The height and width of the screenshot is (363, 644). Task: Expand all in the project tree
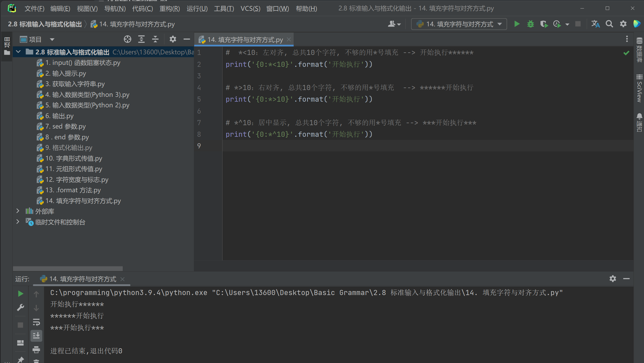pos(141,39)
